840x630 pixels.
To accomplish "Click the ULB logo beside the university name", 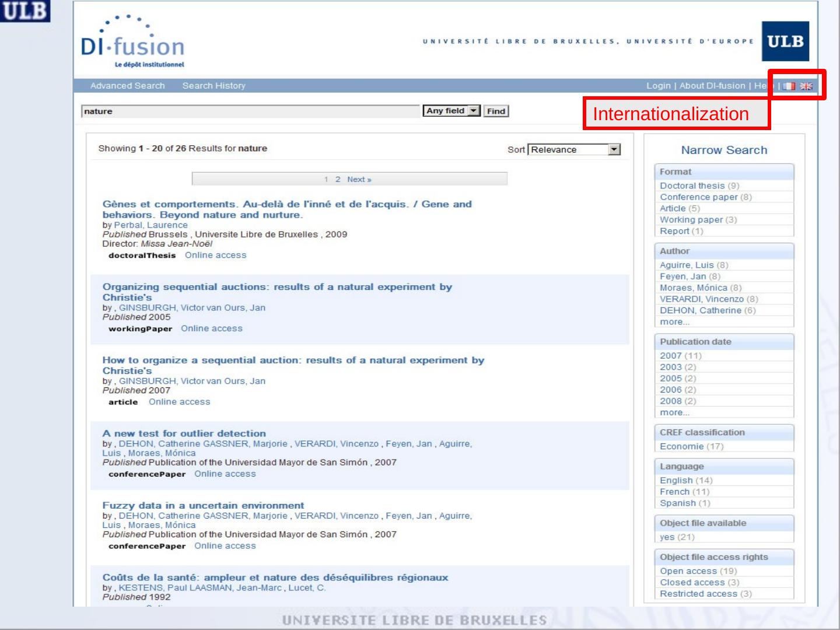I will pyautogui.click(x=785, y=41).
